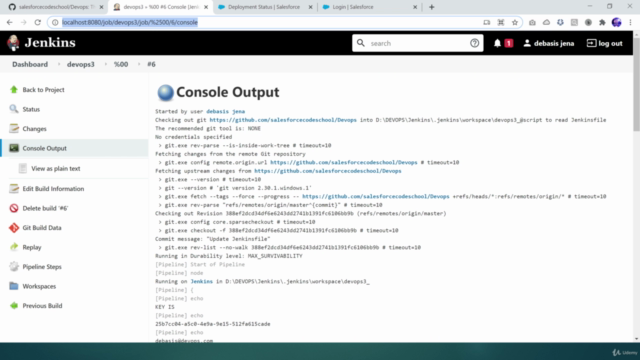640x360 pixels.
Task: Click debasis jena link in console output
Action: pos(225,111)
